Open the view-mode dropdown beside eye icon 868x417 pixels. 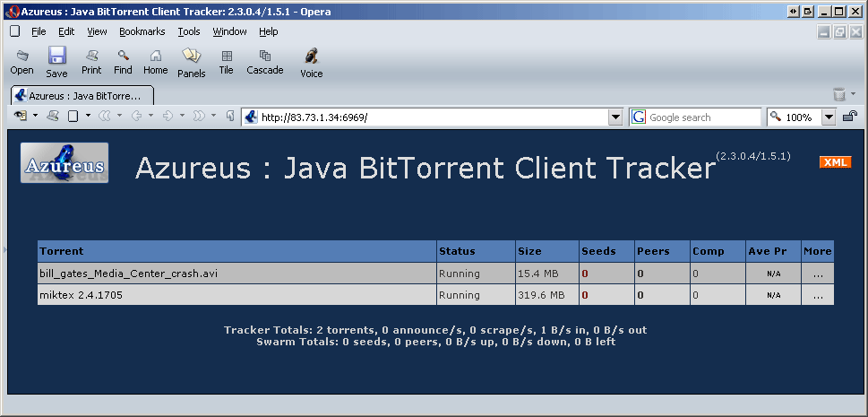pos(36,116)
